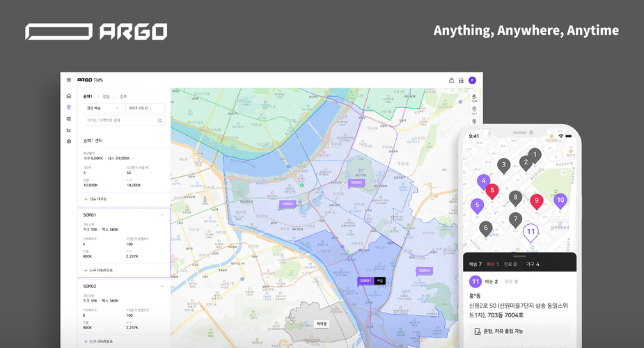The height and width of the screenshot is (348, 644).
Task: Click the purple user avatar in header
Action: [x=472, y=80]
